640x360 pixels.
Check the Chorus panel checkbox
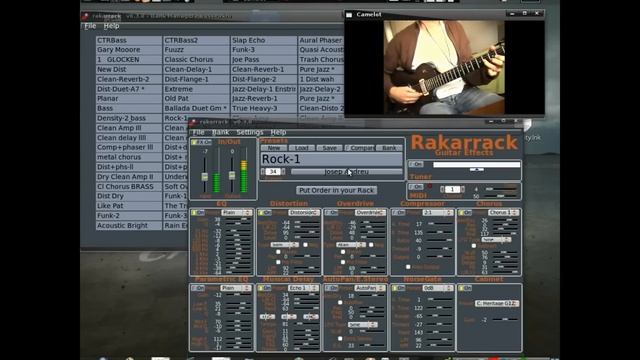(473, 246)
